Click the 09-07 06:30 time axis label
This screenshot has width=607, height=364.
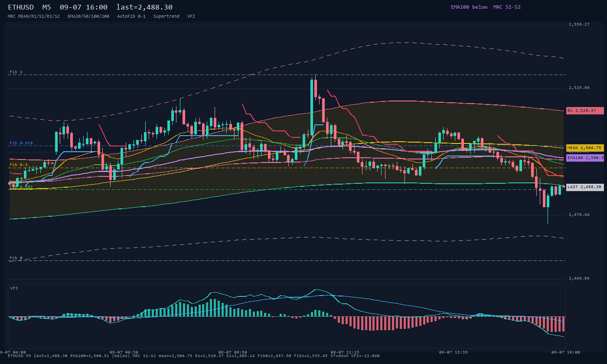(124, 352)
